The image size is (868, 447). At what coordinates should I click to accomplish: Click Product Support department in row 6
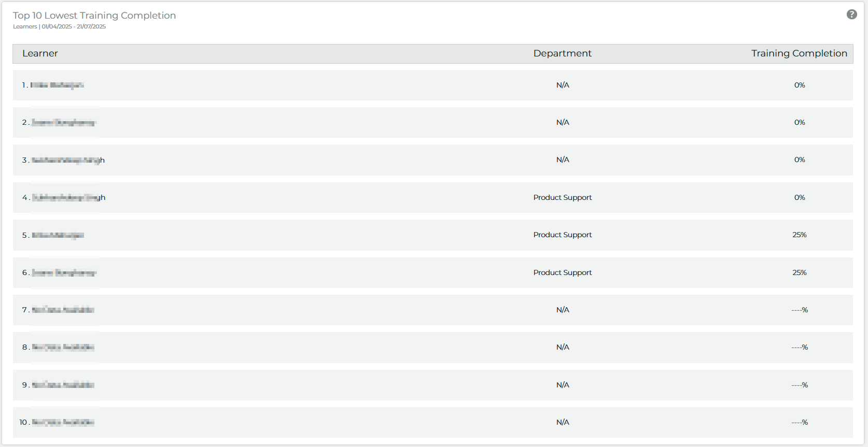[562, 272]
